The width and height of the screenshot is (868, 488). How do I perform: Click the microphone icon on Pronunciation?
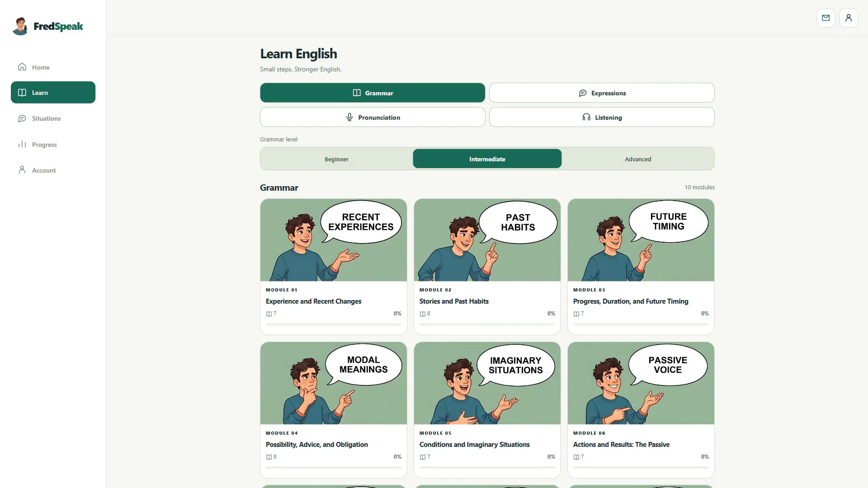[349, 117]
